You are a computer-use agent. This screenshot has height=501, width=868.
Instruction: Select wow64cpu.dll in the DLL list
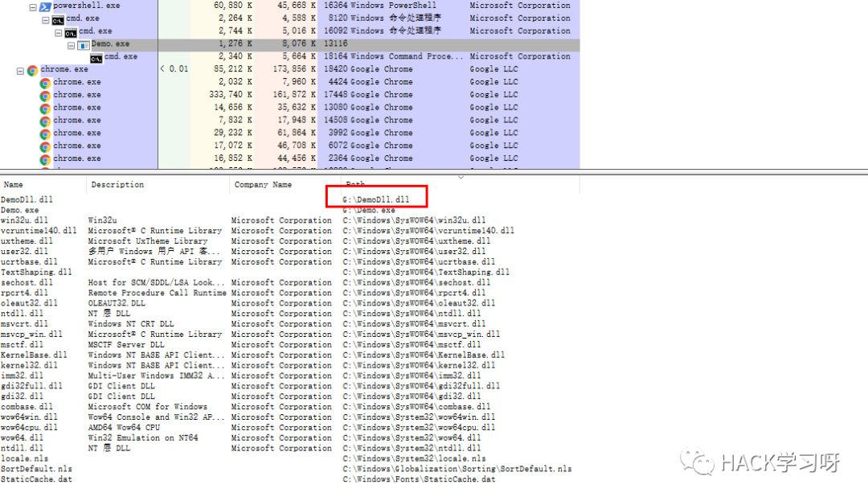[29, 428]
